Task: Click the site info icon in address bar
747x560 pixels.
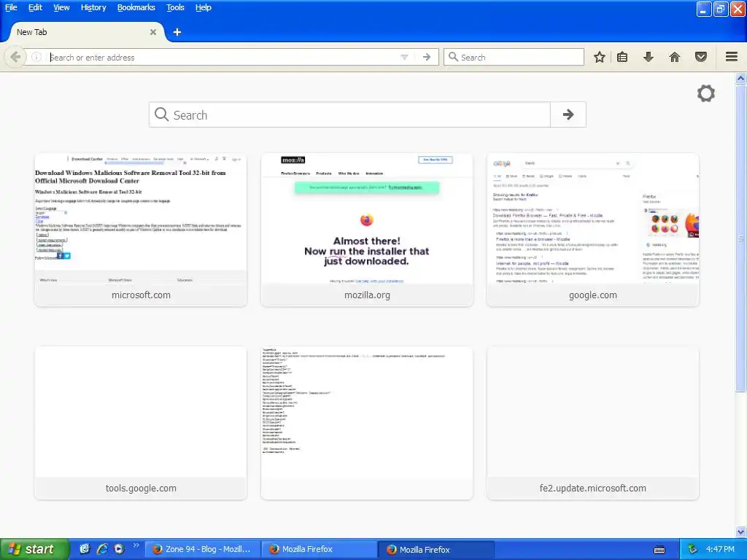Action: coord(36,57)
